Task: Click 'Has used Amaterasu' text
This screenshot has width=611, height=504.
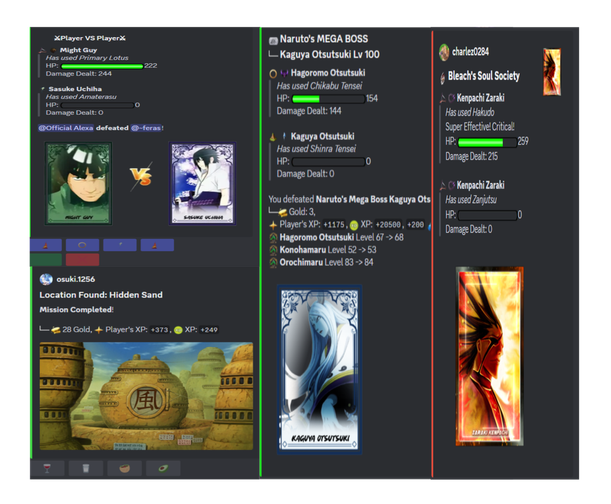Action: point(81,97)
